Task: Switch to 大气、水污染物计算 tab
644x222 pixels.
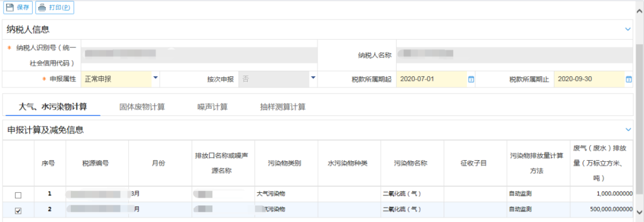Action: pyautogui.click(x=54, y=107)
